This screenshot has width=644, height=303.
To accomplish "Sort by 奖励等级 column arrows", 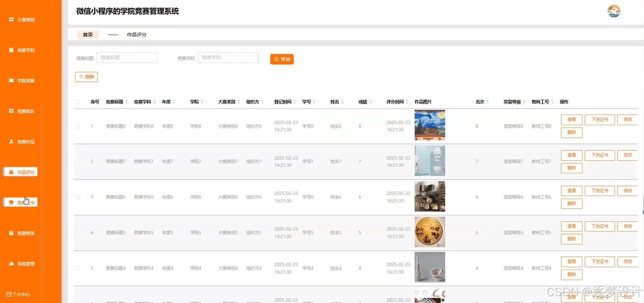I will (524, 102).
